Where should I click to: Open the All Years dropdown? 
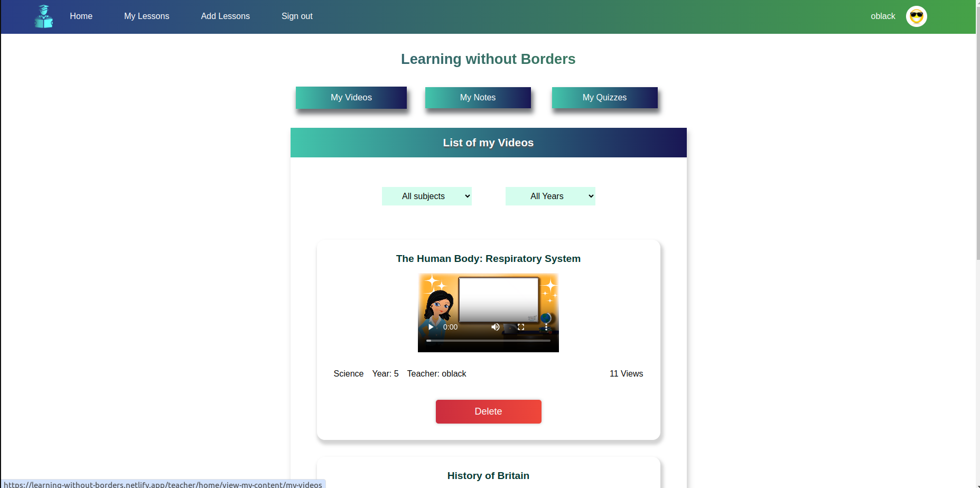(550, 196)
